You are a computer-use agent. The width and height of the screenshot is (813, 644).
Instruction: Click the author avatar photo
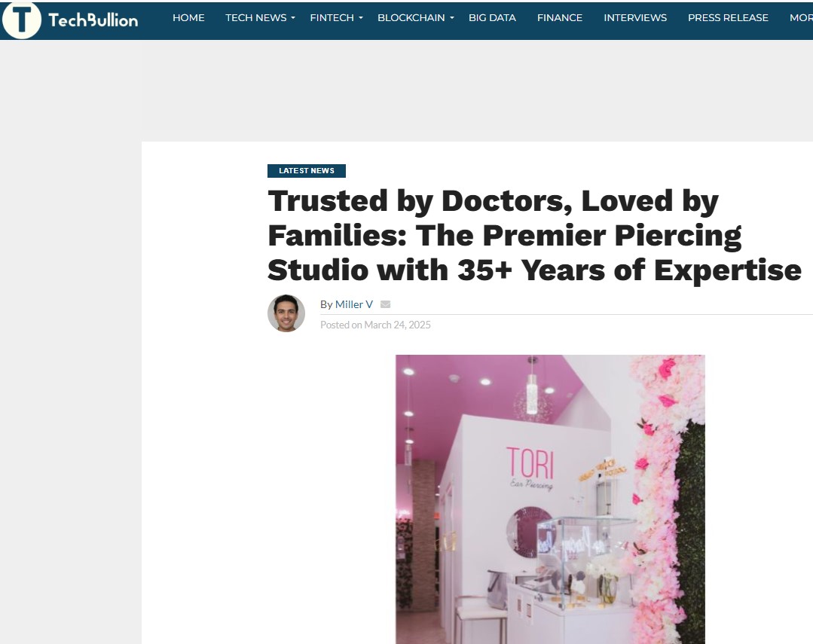point(286,313)
